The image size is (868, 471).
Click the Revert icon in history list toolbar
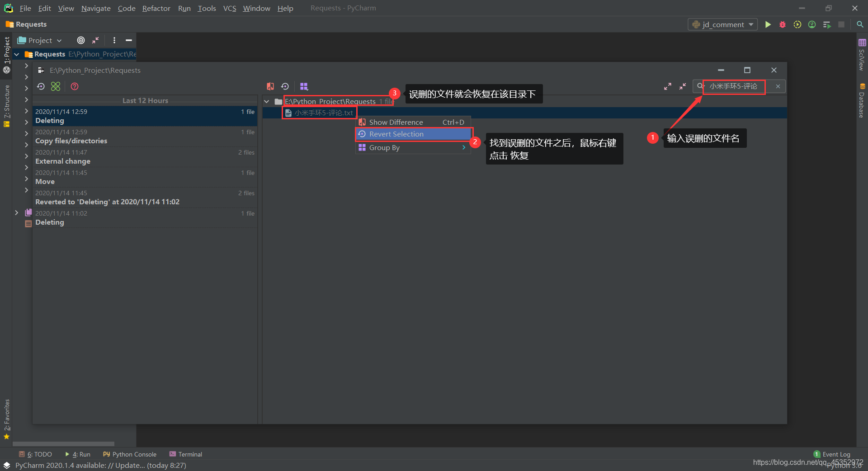pyautogui.click(x=41, y=86)
